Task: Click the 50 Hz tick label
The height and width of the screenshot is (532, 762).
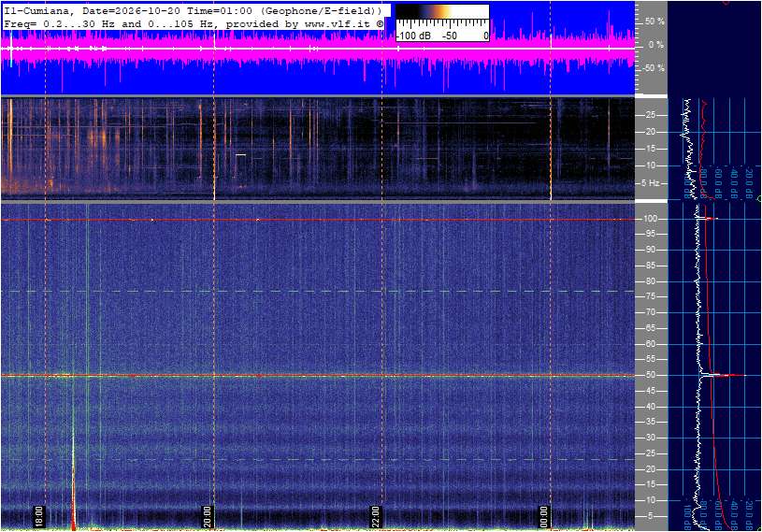Action: pos(650,375)
